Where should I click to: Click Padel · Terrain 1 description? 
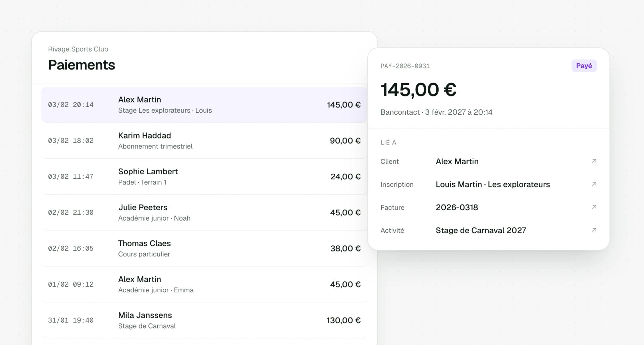[x=142, y=182]
